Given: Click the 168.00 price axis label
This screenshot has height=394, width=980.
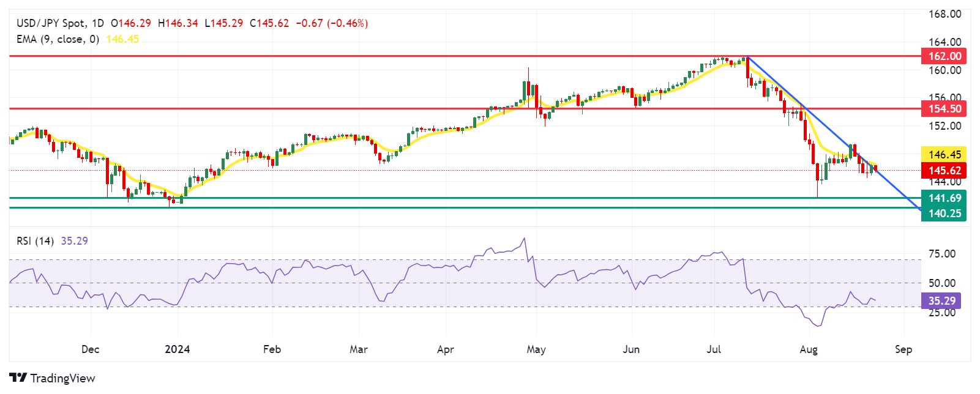Looking at the screenshot, I should (944, 14).
